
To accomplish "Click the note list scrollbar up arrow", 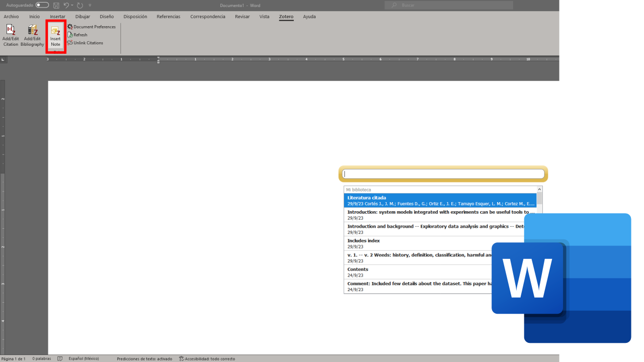I will click(x=539, y=189).
